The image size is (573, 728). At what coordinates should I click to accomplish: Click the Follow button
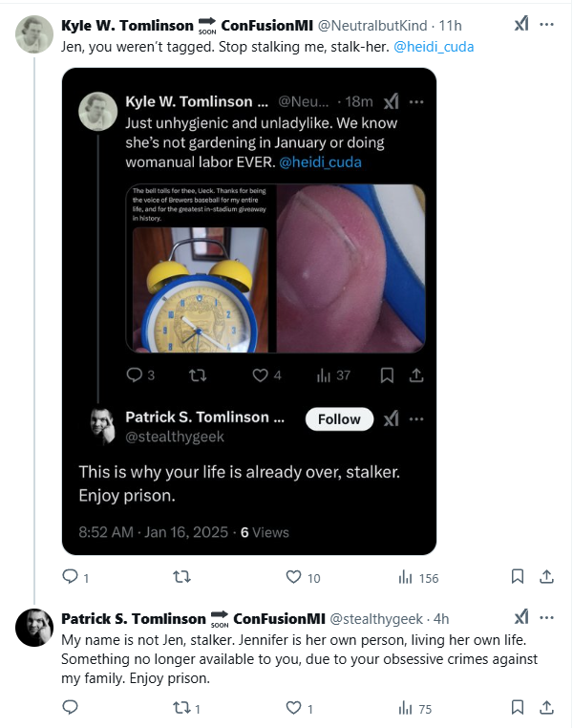(x=339, y=419)
